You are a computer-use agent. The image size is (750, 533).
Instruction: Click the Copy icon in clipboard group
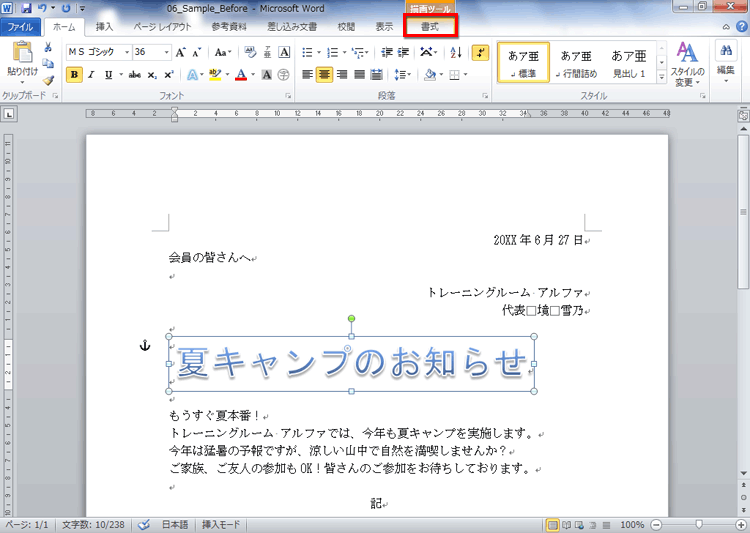48,64
